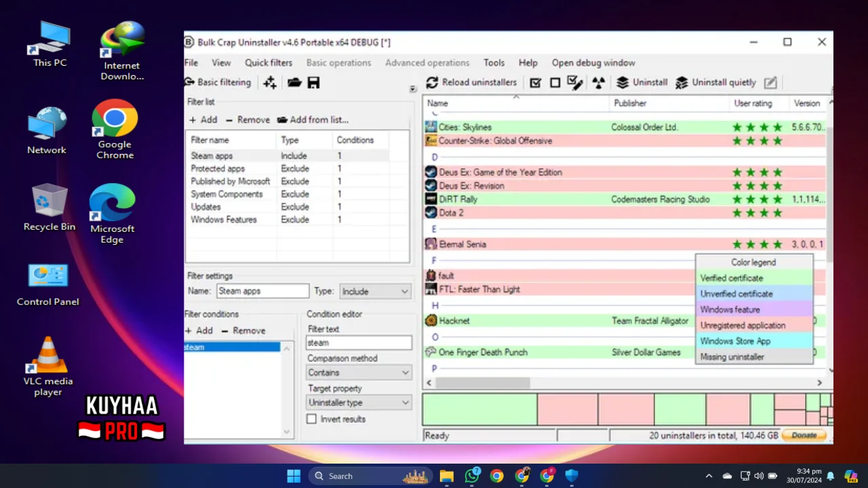Screen dimensions: 868x488
Task: Click the Eternal Senia app icon
Action: tap(431, 244)
